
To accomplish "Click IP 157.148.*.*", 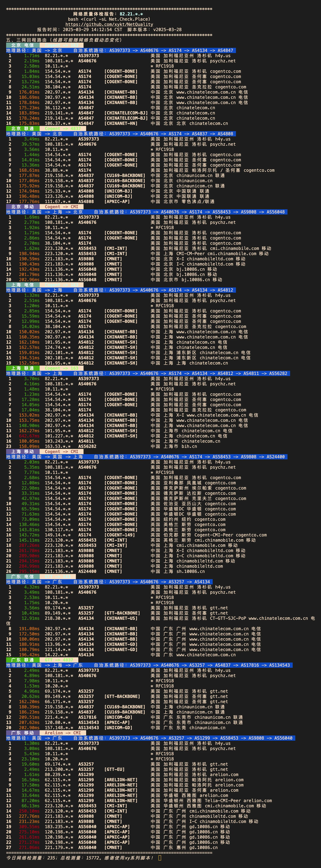I will click(59, 727).
